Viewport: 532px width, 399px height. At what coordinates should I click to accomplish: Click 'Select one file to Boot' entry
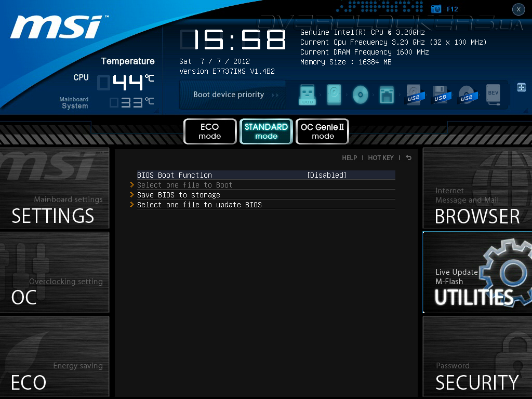pyautogui.click(x=184, y=185)
